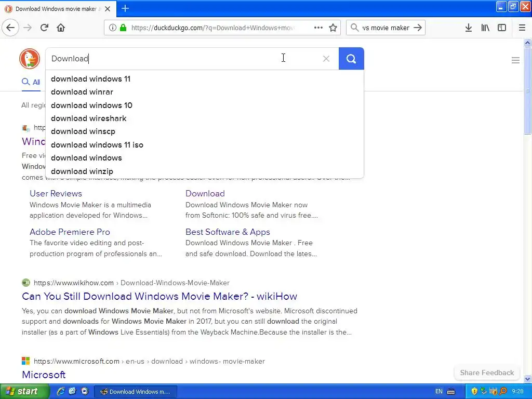Choose suggestion download windows 11 iso

tap(205, 145)
